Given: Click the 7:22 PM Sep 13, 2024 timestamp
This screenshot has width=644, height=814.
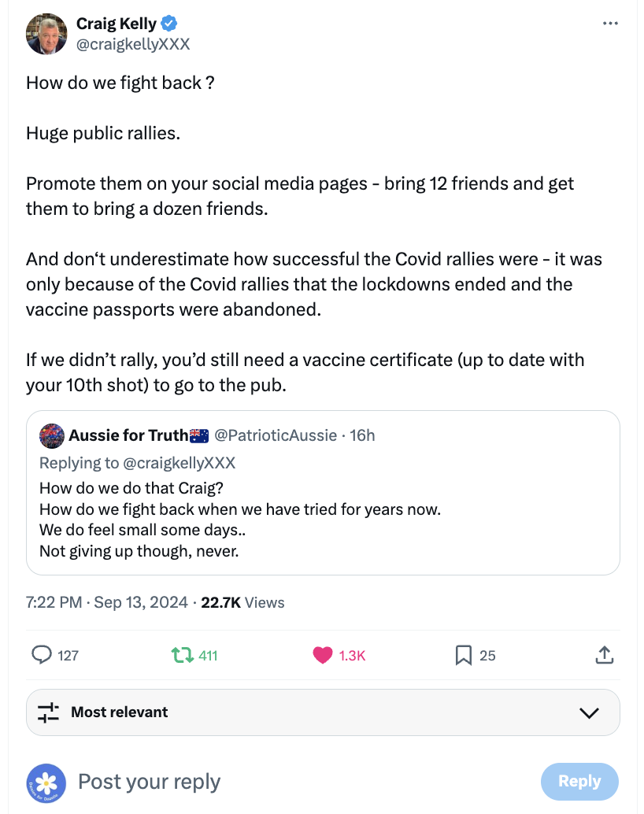Looking at the screenshot, I should [106, 602].
